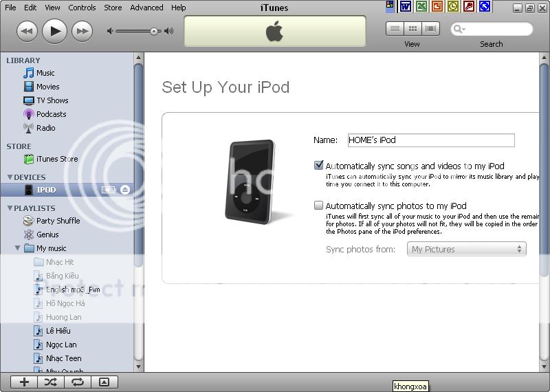Viewport: 550px width, 392px height.
Task: Select the IPOD device
Action: pos(67,190)
